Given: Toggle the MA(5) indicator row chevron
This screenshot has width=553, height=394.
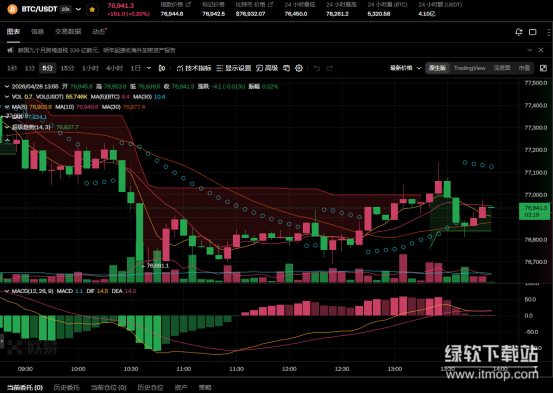Looking at the screenshot, I should pos(7,107).
